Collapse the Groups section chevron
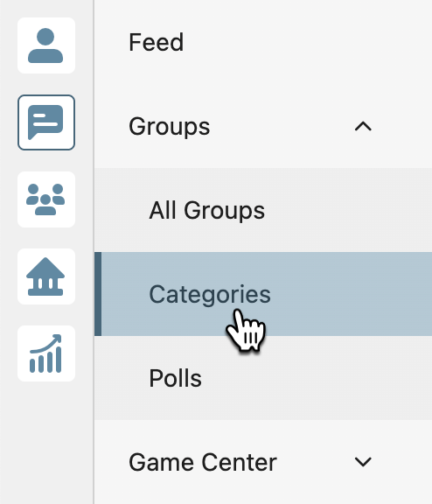This screenshot has width=432, height=504. point(363,126)
